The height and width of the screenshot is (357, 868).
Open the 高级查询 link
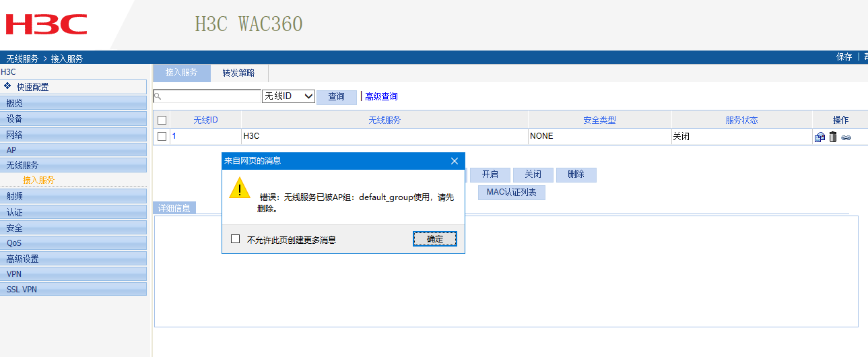[381, 97]
